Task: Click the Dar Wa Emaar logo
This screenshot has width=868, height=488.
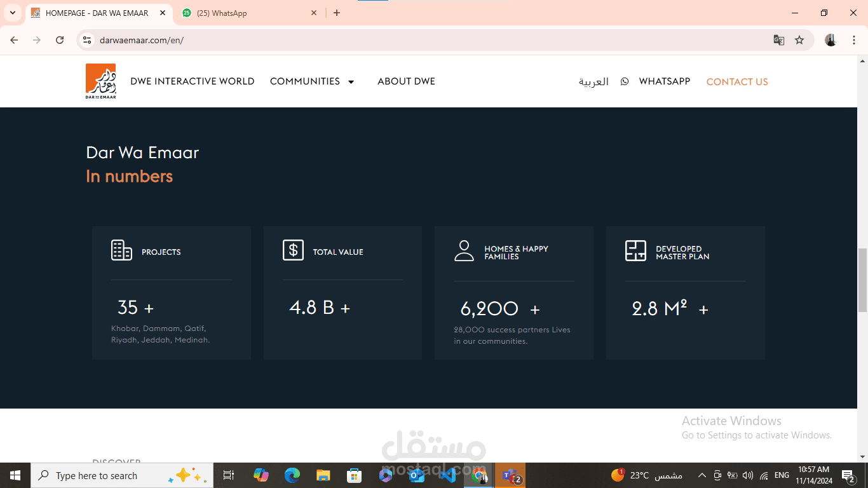Action: tap(101, 81)
